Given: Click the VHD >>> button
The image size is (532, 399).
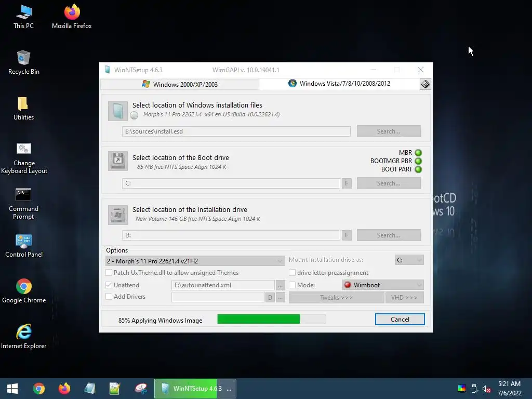Looking at the screenshot, I should tap(404, 298).
